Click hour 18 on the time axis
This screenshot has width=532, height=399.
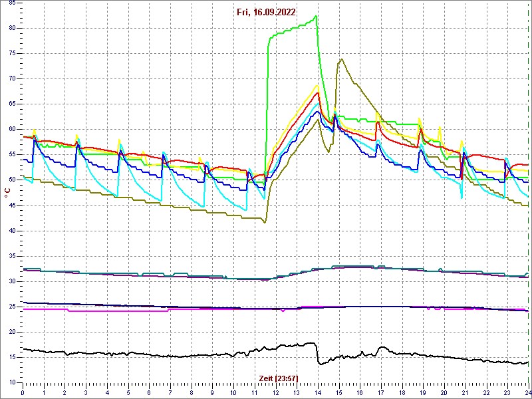pos(402,392)
